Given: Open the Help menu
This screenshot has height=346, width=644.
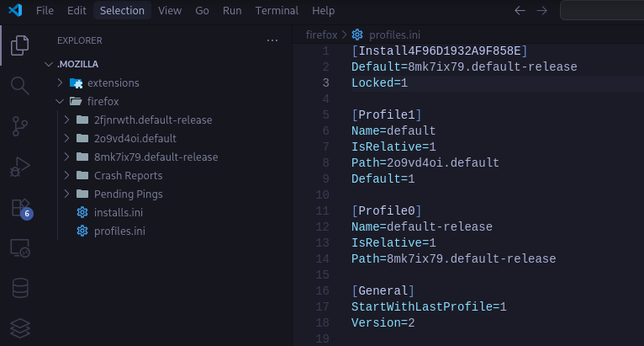Looking at the screenshot, I should (323, 10).
